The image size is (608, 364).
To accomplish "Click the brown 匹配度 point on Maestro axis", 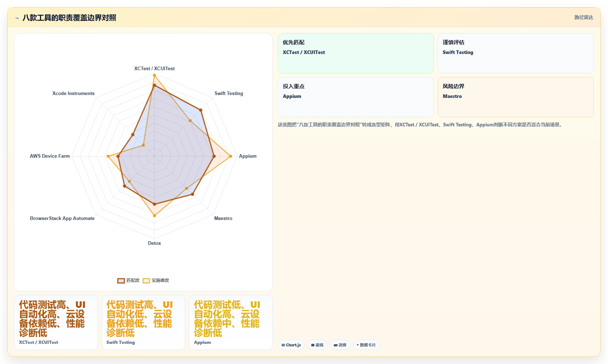I will 192,194.
